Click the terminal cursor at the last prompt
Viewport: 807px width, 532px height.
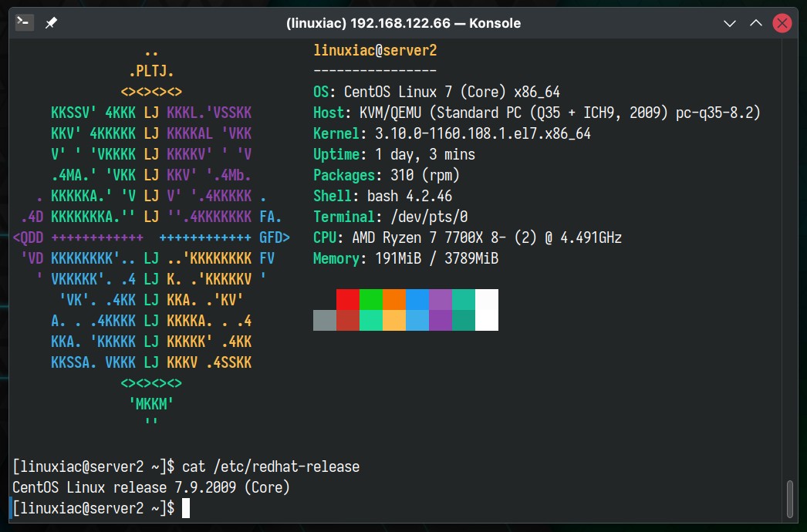[186, 508]
